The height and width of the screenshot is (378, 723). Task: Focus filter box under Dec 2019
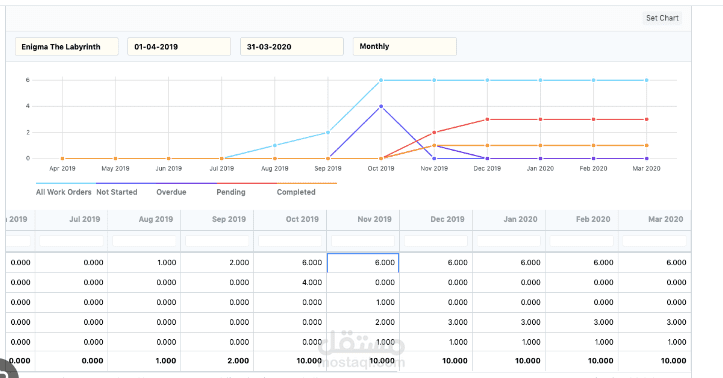coord(436,241)
